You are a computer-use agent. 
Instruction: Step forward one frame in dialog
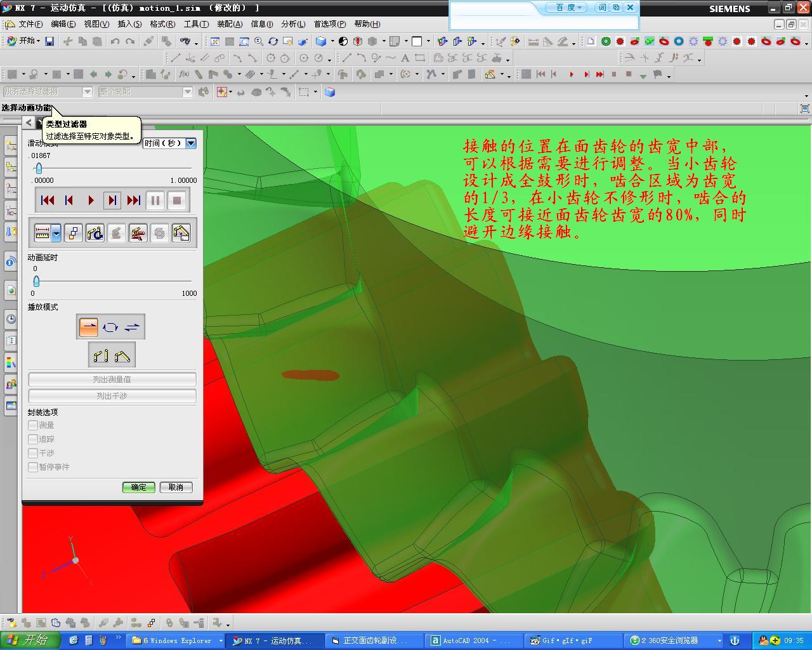(112, 201)
